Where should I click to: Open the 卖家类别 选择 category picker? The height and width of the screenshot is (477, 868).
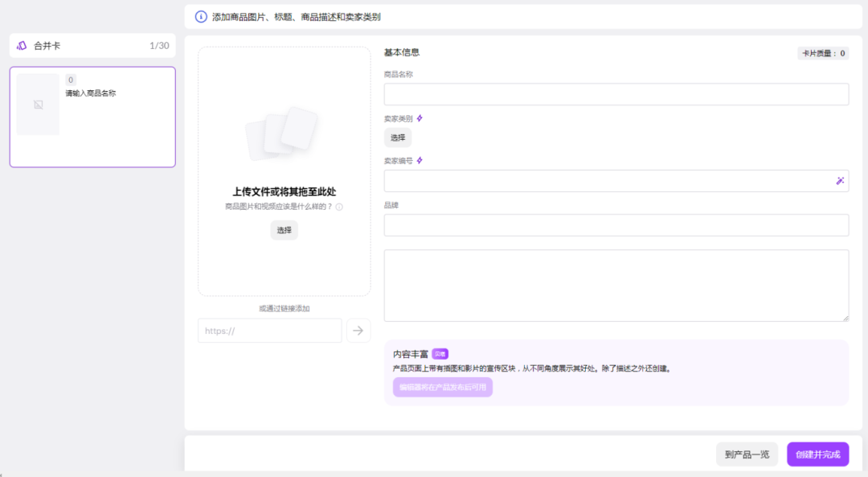pos(397,137)
